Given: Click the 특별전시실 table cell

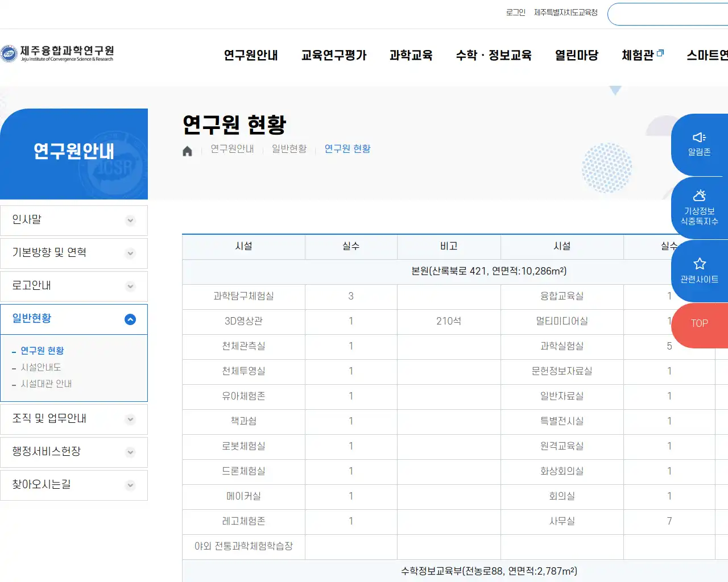Looking at the screenshot, I should point(562,421).
